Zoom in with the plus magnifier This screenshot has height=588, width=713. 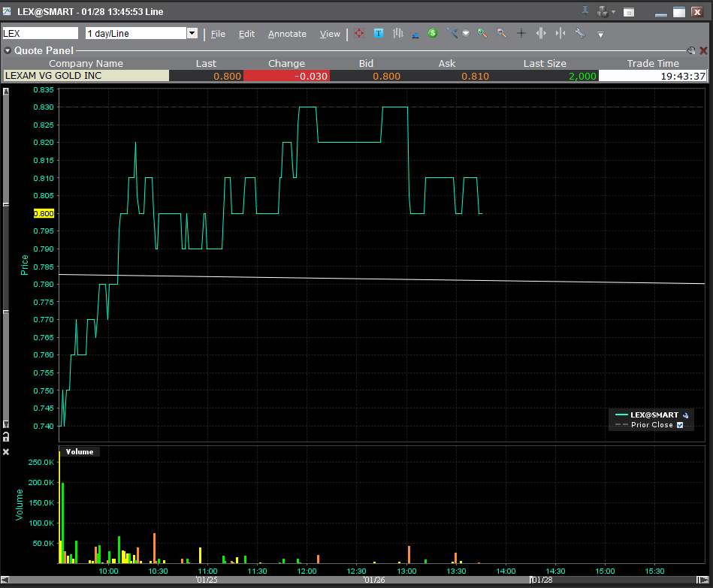[482, 34]
